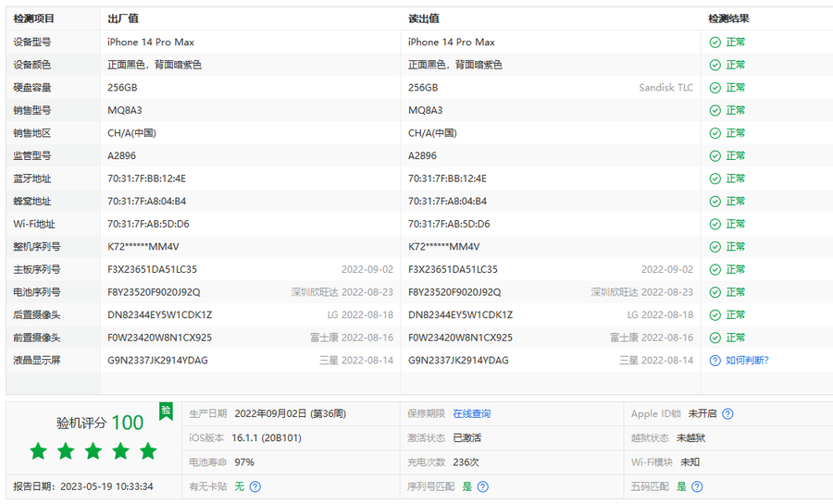Click read note 三星 2022-08-14
The width and height of the screenshot is (833, 504).
click(x=656, y=361)
